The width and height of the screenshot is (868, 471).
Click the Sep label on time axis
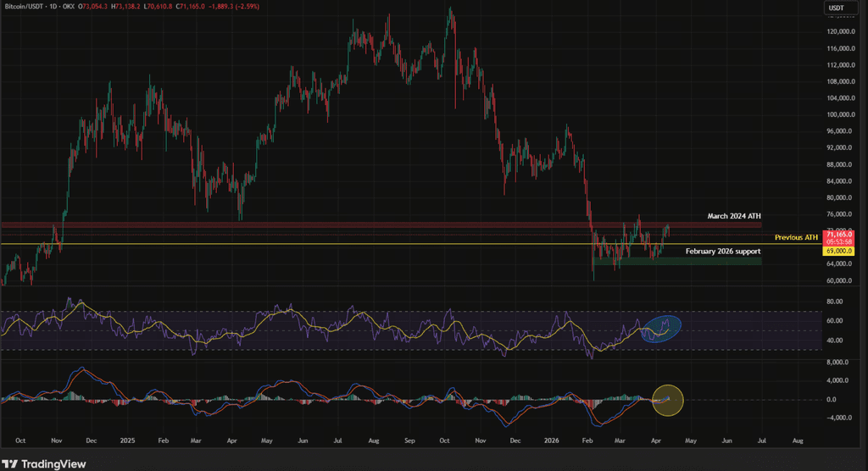point(409,441)
